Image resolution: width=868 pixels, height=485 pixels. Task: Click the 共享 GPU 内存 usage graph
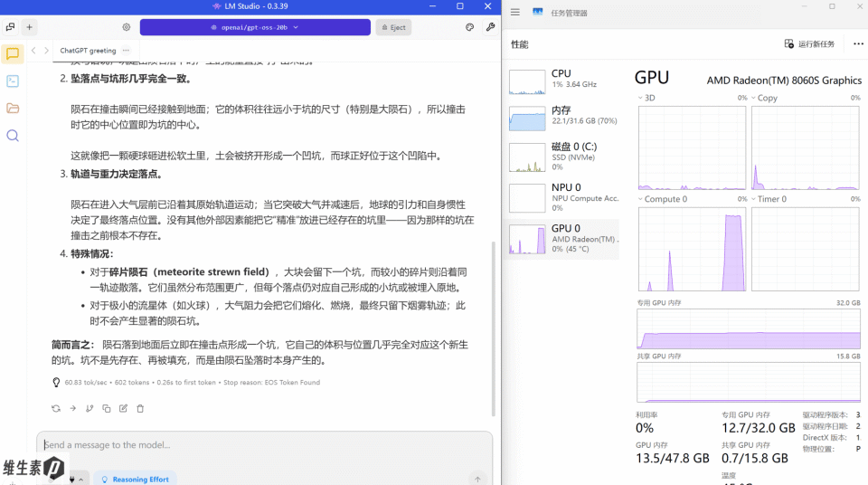pos(749,382)
